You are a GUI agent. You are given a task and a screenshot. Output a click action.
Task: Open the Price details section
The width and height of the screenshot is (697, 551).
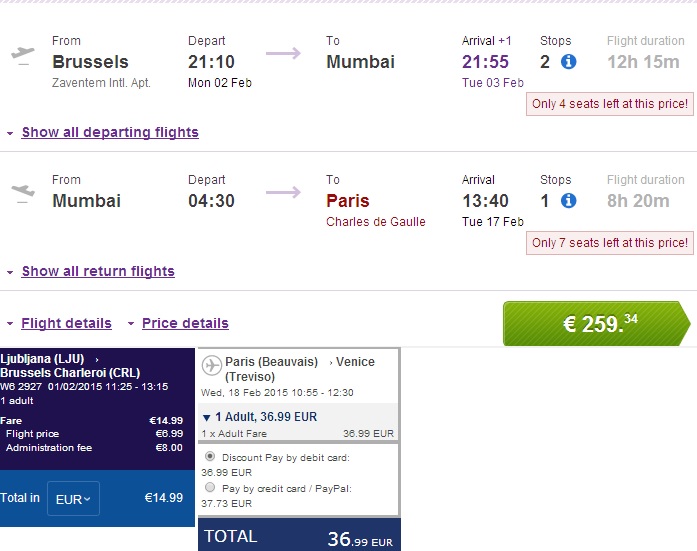(185, 323)
